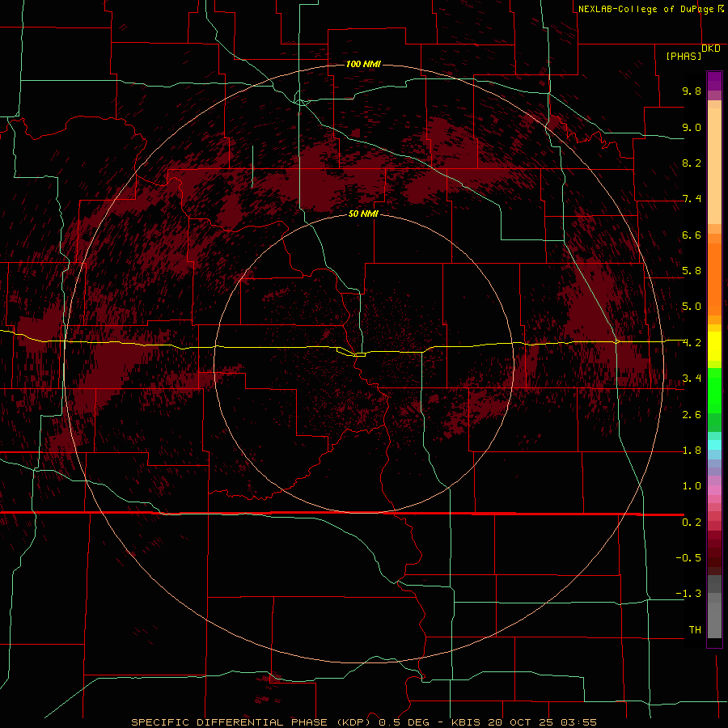Viewport: 728px width, 728px height.
Task: Click the 9.0 value on color scale
Action: (x=692, y=127)
